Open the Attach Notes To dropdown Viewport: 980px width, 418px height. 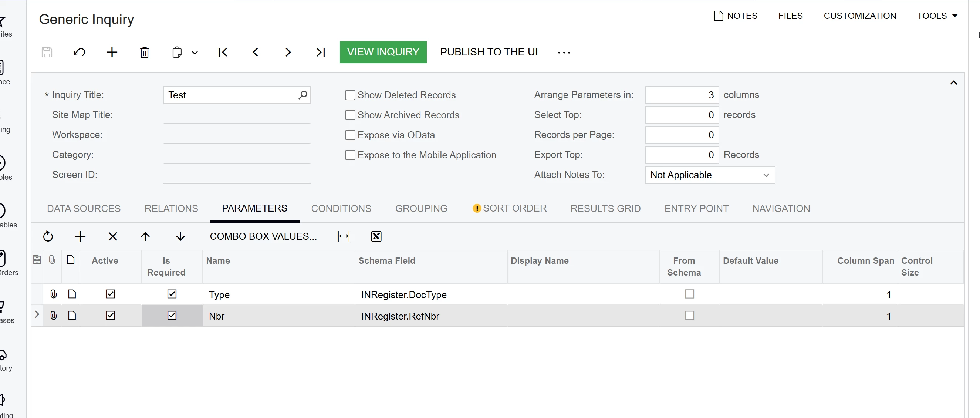coord(710,175)
